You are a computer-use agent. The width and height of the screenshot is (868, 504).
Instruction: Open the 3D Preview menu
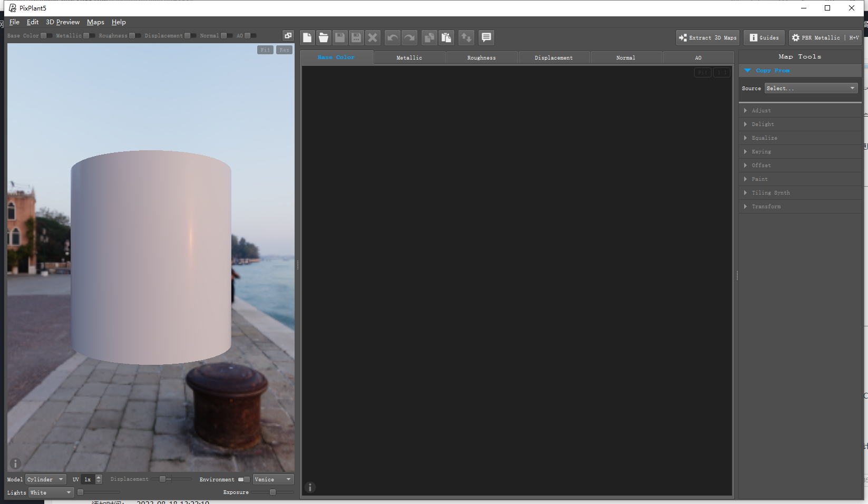63,22
